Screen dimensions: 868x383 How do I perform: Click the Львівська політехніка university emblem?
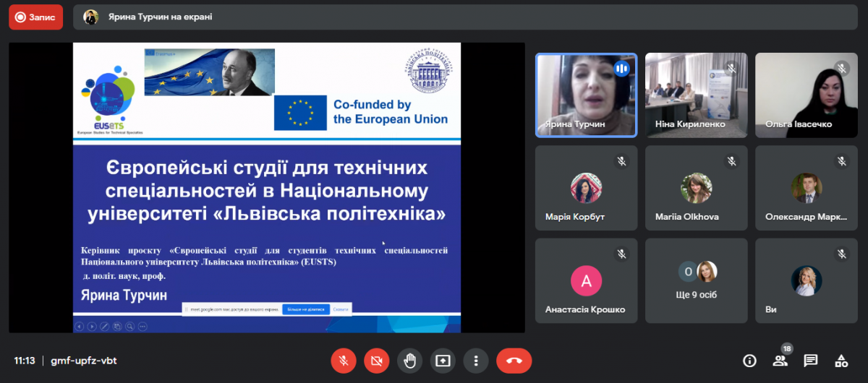[x=428, y=70]
